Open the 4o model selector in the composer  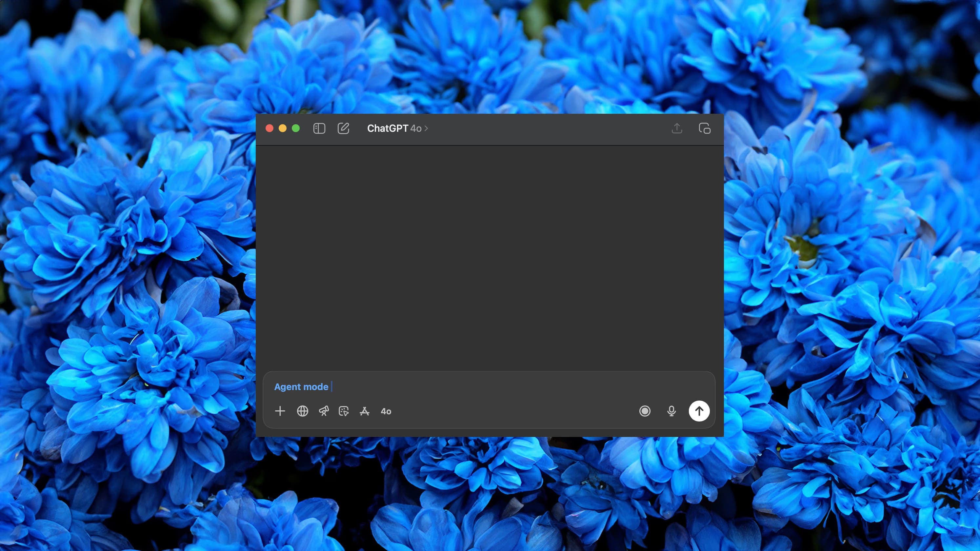pos(386,411)
